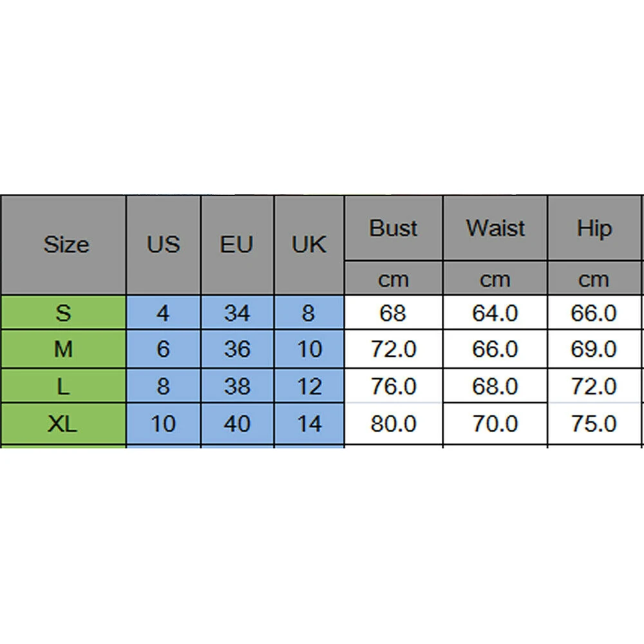Click the hip value 75.0 cell
Viewport: 644px width, 644px height.
[x=594, y=424]
